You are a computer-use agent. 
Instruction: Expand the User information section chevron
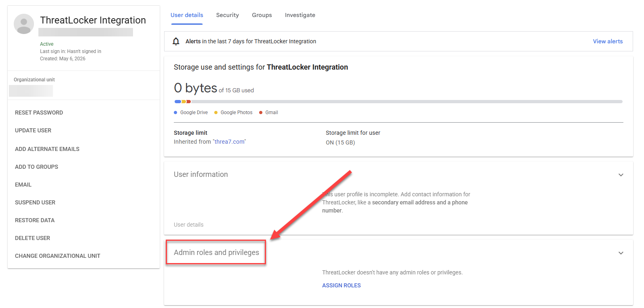pyautogui.click(x=621, y=175)
